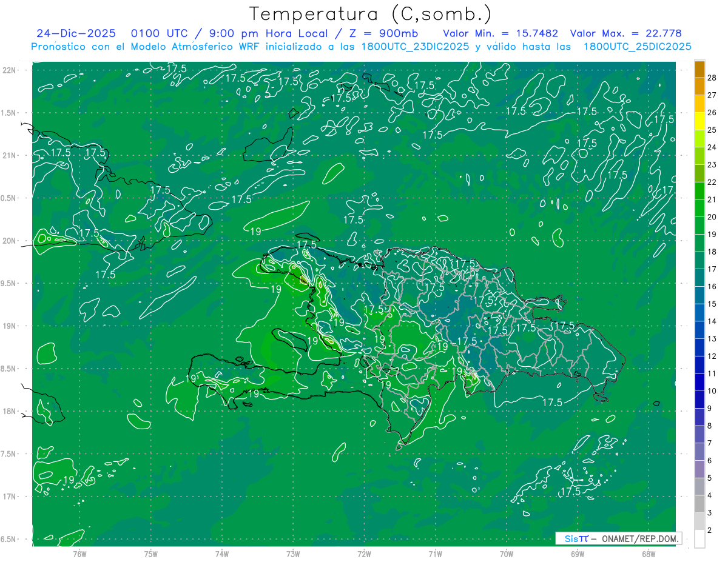Image resolution: width=728 pixels, height=562 pixels.
Task: Click the legend value "28"
Action: [712, 78]
